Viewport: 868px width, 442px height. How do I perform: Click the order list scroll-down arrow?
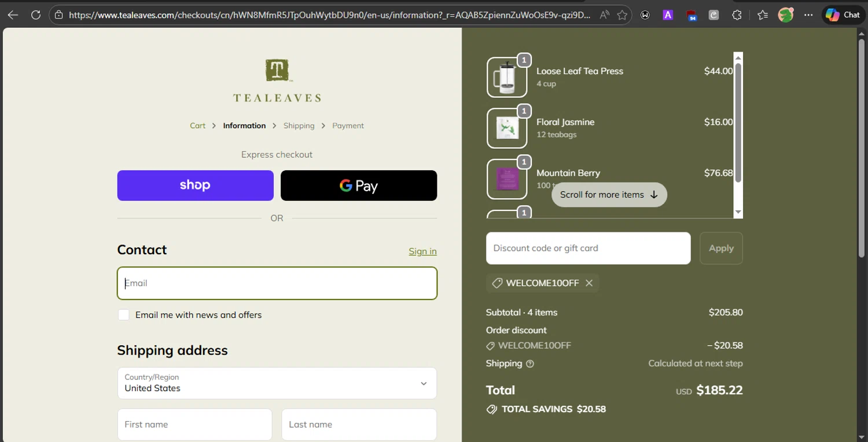pos(738,213)
